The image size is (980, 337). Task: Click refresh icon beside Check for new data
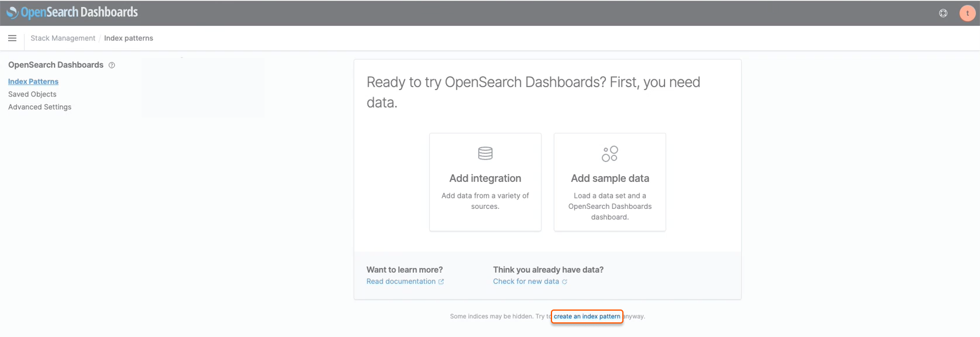coord(565,282)
